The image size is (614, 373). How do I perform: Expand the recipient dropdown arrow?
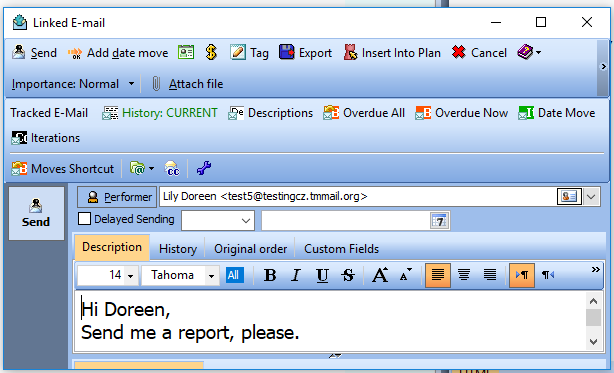[591, 196]
